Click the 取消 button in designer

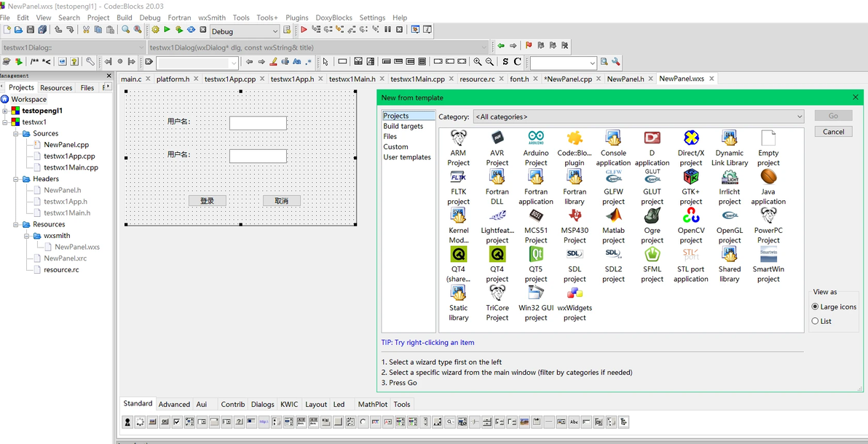coord(282,200)
